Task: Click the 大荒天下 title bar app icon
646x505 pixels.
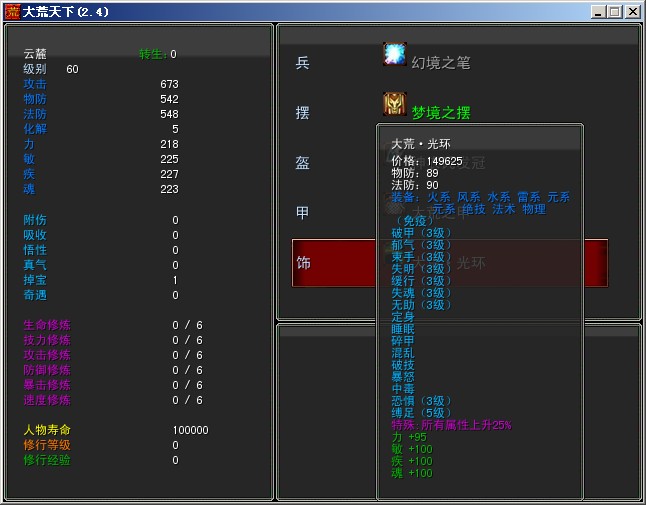Action: point(12,12)
